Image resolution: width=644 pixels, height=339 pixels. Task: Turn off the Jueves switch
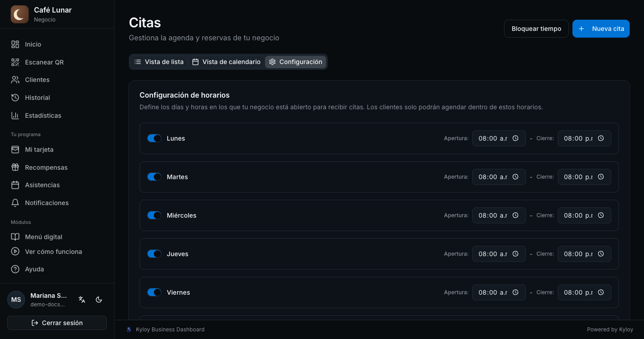coord(154,254)
